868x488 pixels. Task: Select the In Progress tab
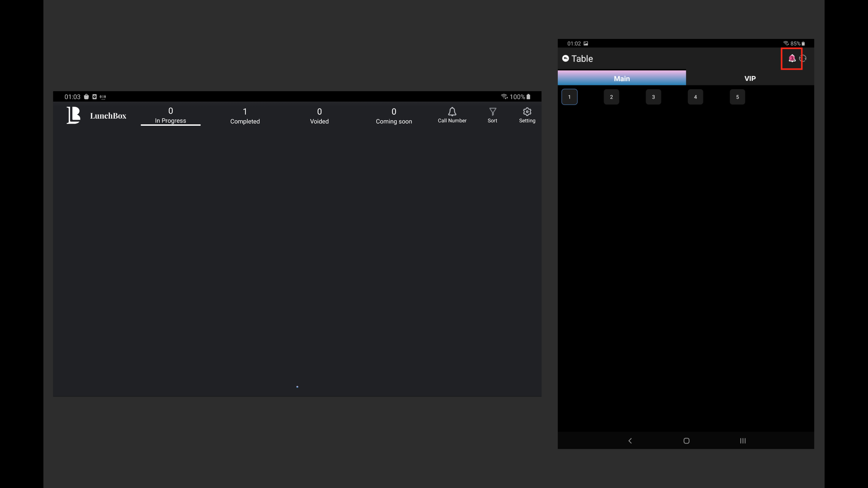click(171, 116)
